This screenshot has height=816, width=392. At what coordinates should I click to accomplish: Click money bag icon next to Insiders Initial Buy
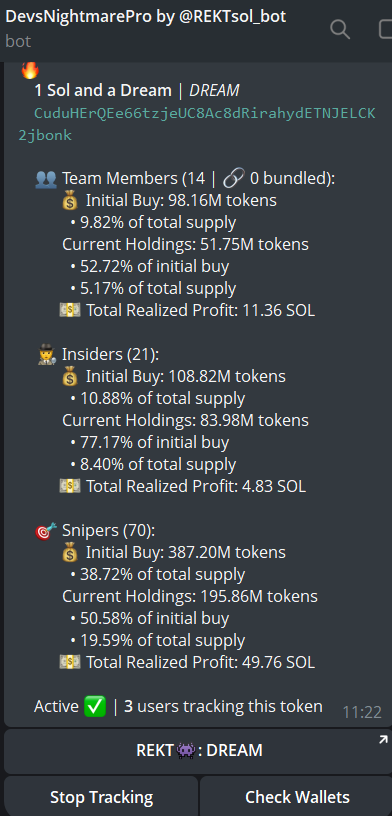70,376
